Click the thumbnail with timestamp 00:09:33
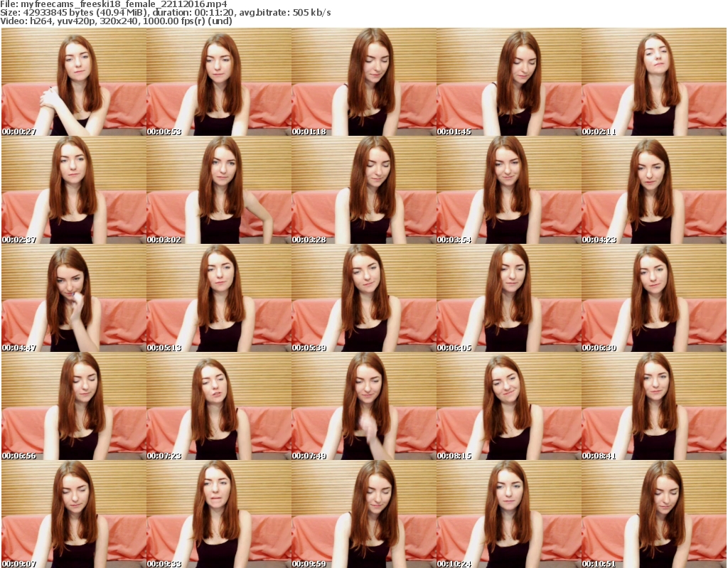The image size is (728, 568). [219, 514]
